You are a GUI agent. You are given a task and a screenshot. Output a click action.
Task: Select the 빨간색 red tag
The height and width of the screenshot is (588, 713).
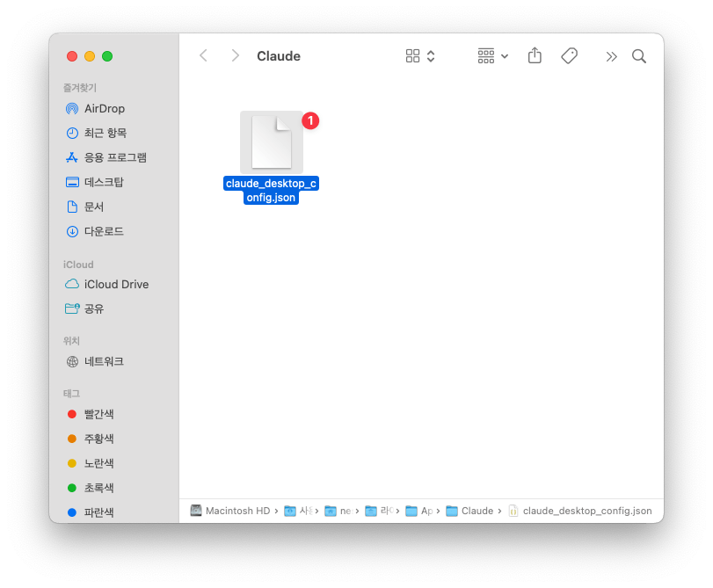90,414
